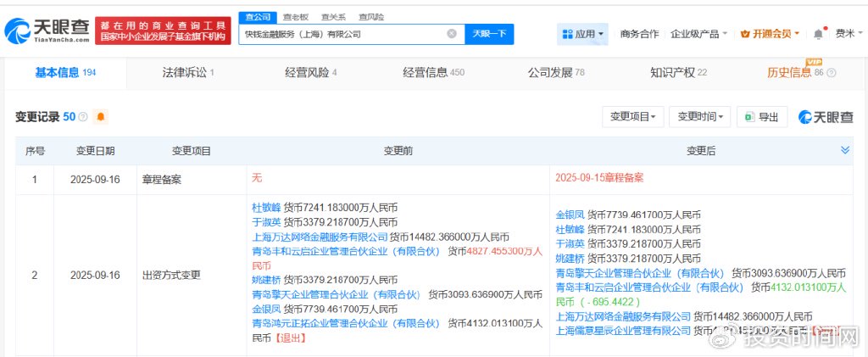Open 上海万达网络金融服务有限公司 link in 变更前 column

point(320,237)
